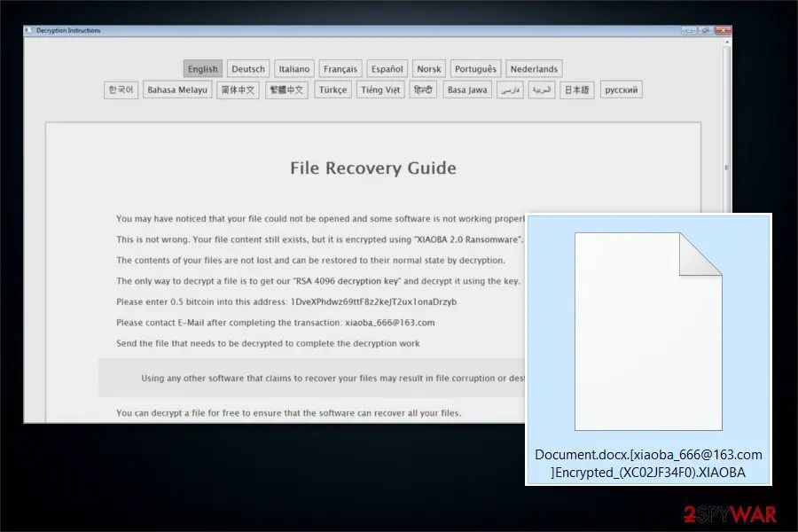Viewport: 798px width, 532px height.
Task: Click the File Recovery Guide heading
Action: tap(373, 168)
